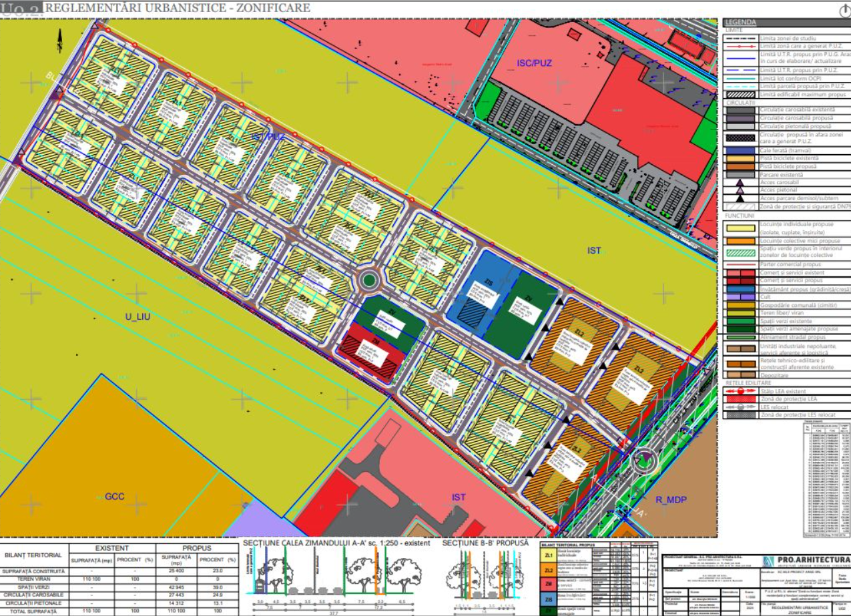Click the Acces pietonal triangle legend symbol

741,190
